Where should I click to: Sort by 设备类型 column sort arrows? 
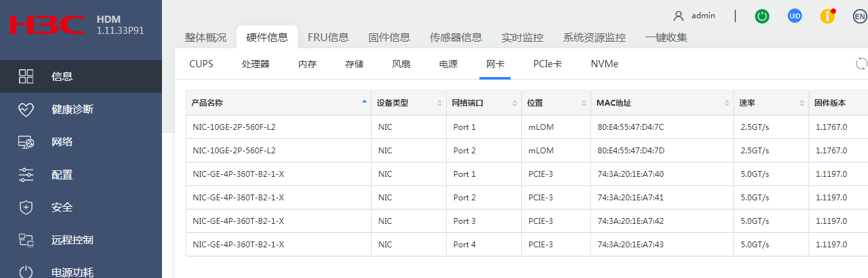pyautogui.click(x=440, y=103)
